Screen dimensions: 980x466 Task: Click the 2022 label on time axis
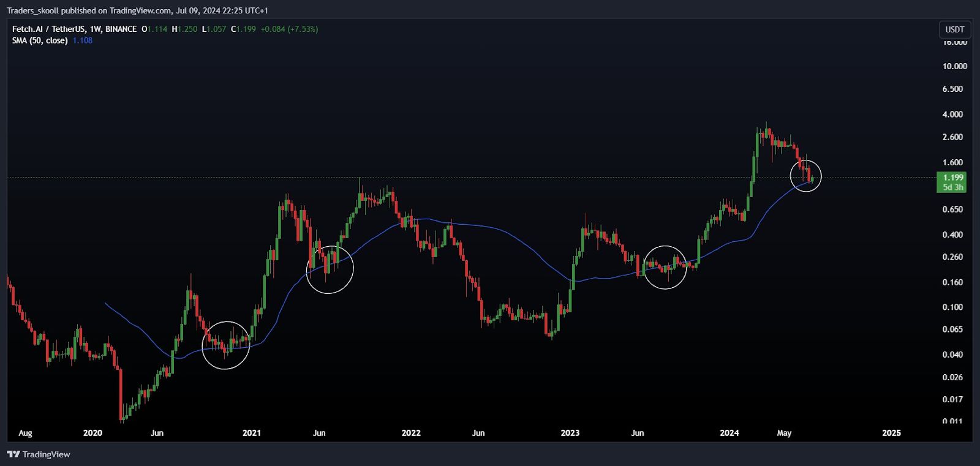click(x=411, y=433)
